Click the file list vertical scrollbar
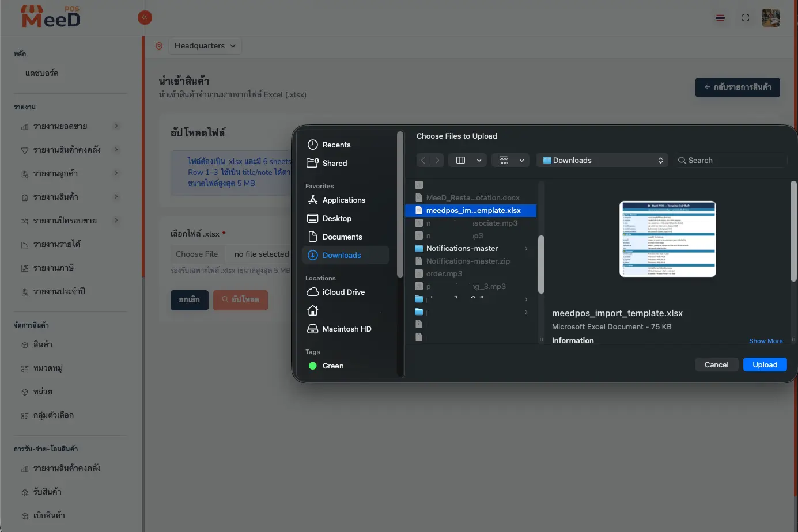Viewport: 798px width, 532px height. pyautogui.click(x=541, y=264)
